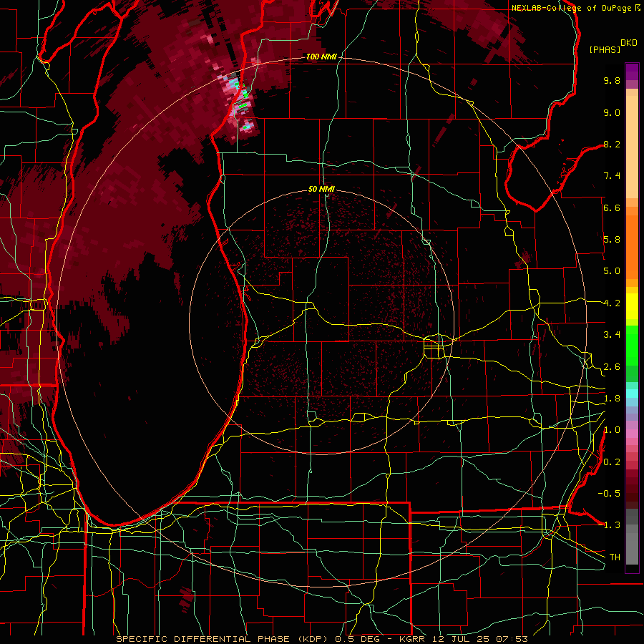Click the -0.5 scale value
The width and height of the screenshot is (644, 644).
point(609,494)
